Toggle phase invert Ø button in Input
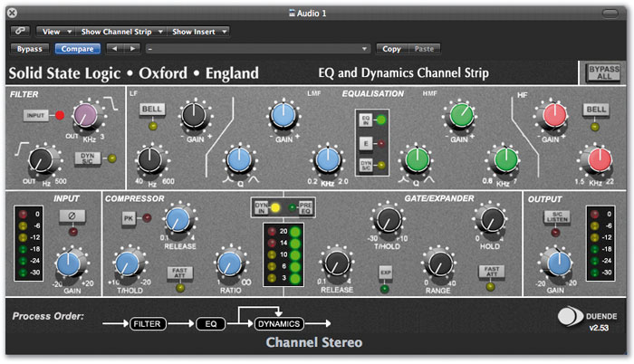Image resolution: width=634 pixels, height=364 pixels. click(x=72, y=216)
